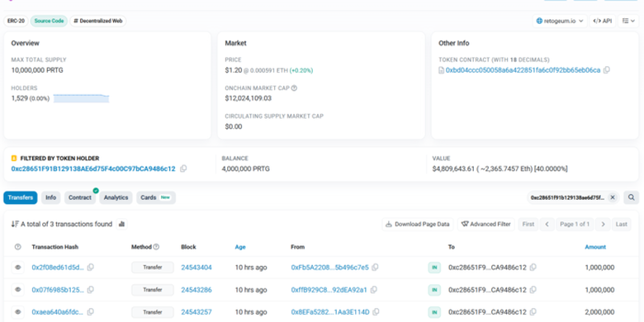This screenshot has height=322, width=644.
Task: Click the holders trend sparkline
Action: tap(81, 98)
